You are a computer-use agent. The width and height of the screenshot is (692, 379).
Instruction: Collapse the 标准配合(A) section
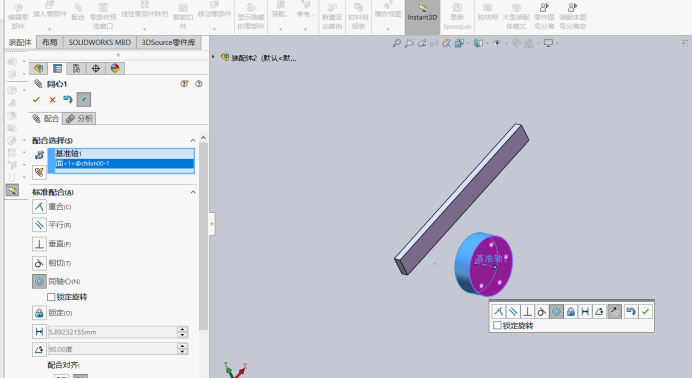193,192
